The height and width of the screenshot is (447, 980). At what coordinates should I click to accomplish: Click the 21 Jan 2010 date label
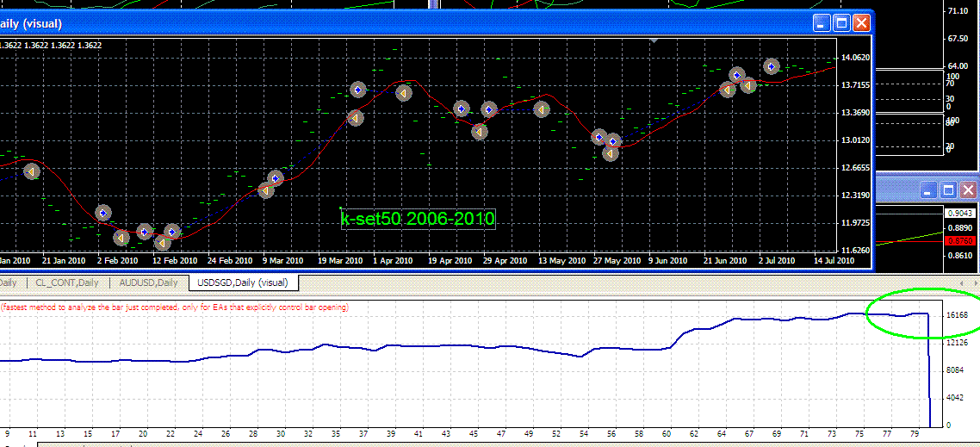[x=64, y=261]
